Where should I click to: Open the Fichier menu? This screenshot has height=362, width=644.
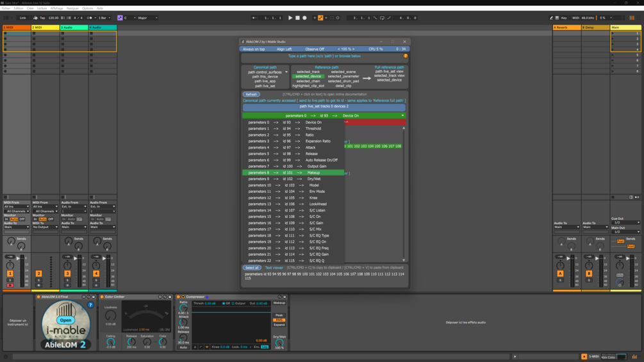click(x=6, y=8)
